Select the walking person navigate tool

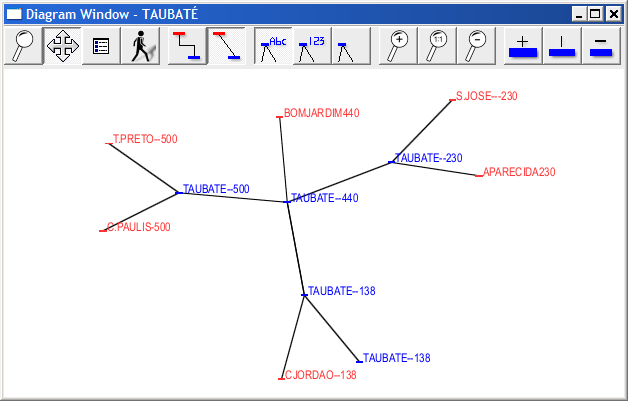pyautogui.click(x=141, y=46)
